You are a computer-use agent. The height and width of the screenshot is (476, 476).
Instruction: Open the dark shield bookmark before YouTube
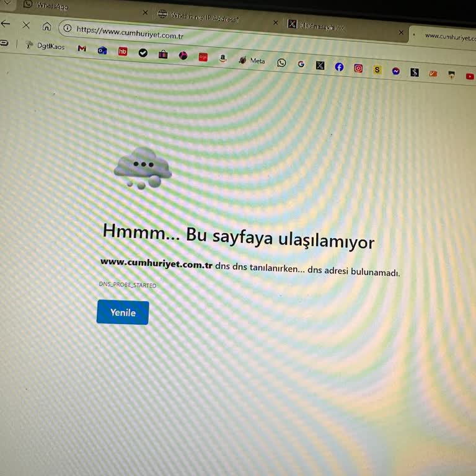(452, 75)
